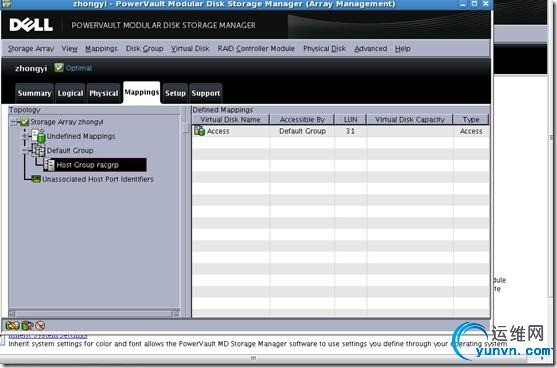Open the Disk Group menu
The width and height of the screenshot is (557, 368).
tap(145, 49)
